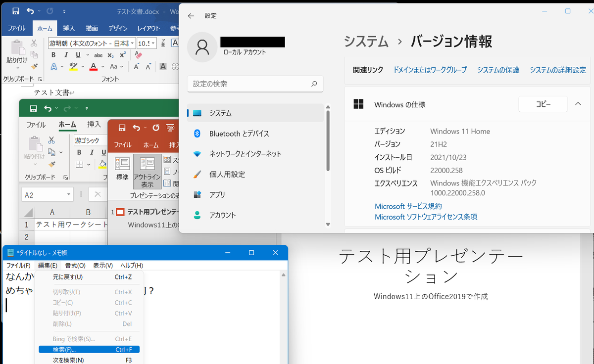Screen dimensions: 594x364
Task: Toggle strikethrough abc in Word
Action: pos(99,55)
